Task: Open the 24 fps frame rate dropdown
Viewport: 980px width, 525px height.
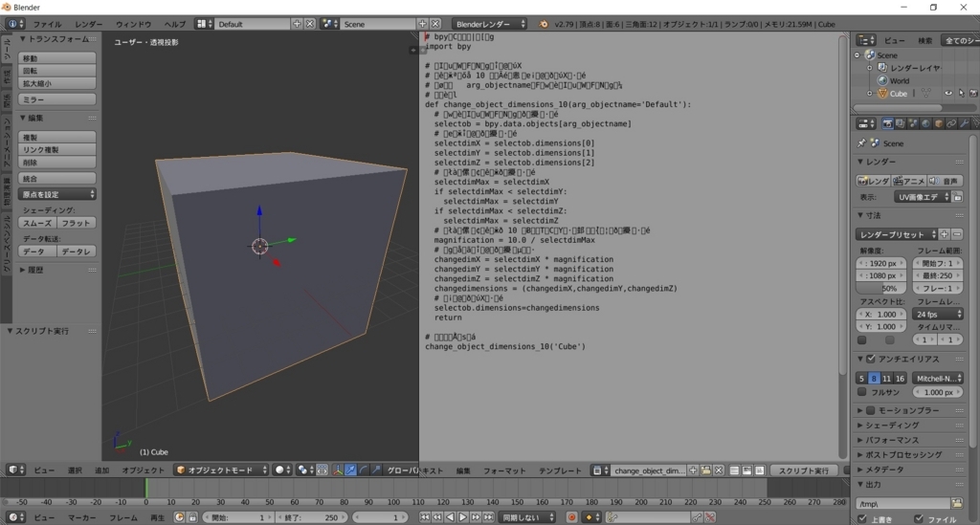Action: (x=938, y=314)
